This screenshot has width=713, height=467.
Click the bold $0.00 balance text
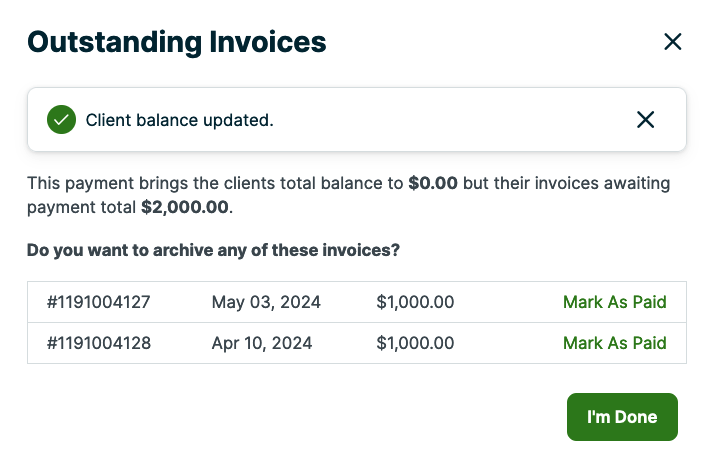tap(433, 184)
